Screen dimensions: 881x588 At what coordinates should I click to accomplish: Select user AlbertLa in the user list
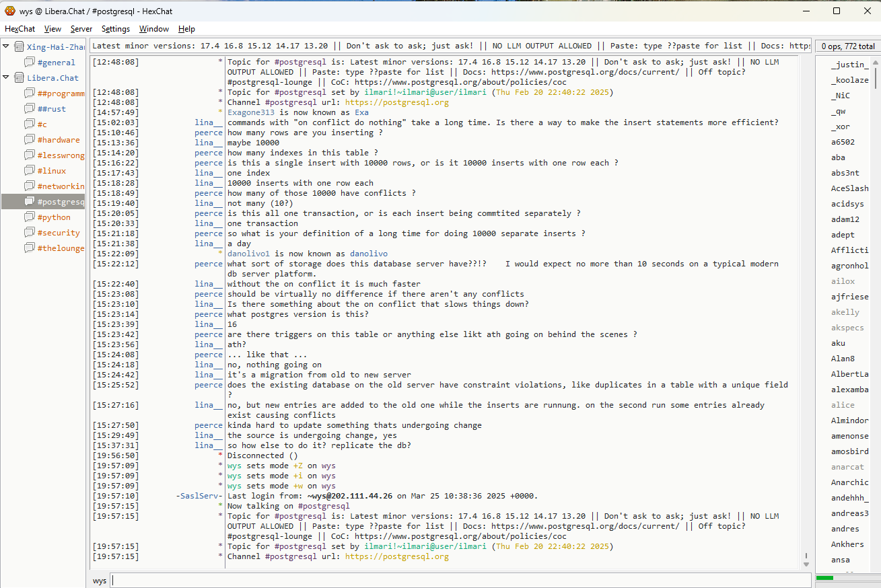coord(849,374)
